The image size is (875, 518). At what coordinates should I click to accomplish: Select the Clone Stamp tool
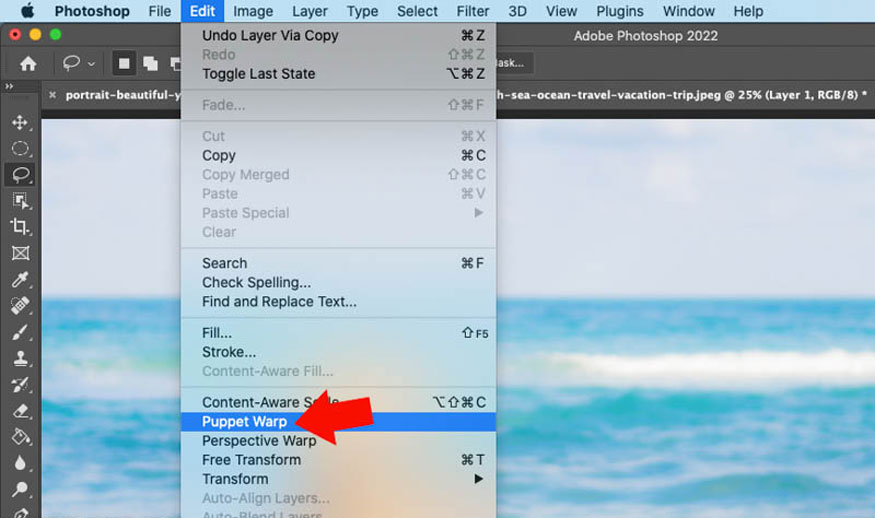coord(20,357)
